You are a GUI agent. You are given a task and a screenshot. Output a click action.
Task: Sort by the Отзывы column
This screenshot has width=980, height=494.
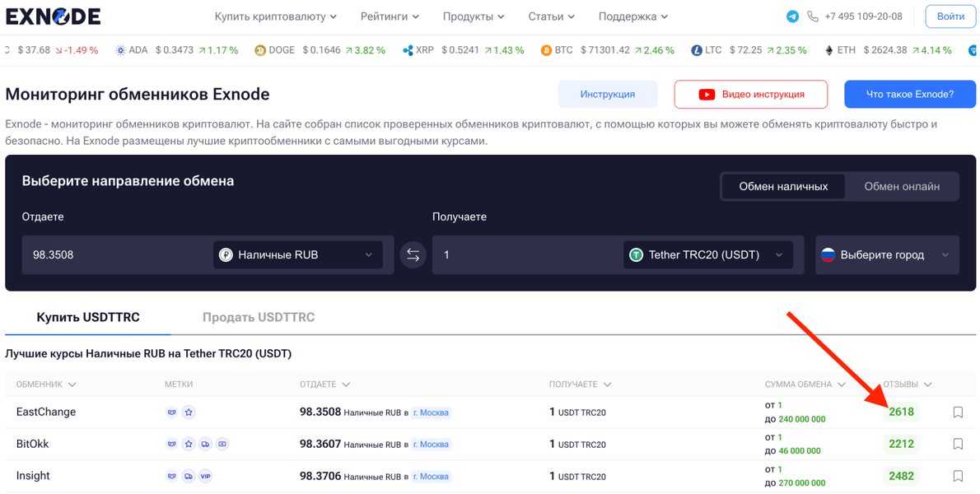tap(908, 384)
